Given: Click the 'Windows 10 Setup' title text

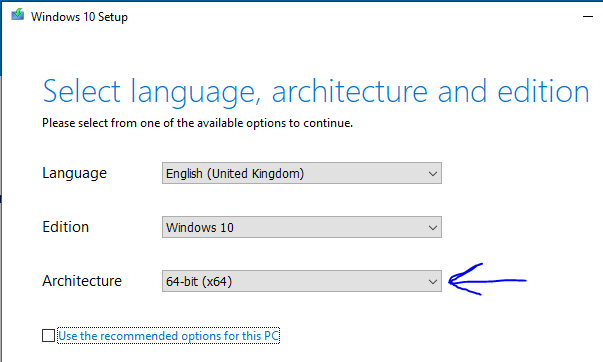Looking at the screenshot, I should point(79,17).
